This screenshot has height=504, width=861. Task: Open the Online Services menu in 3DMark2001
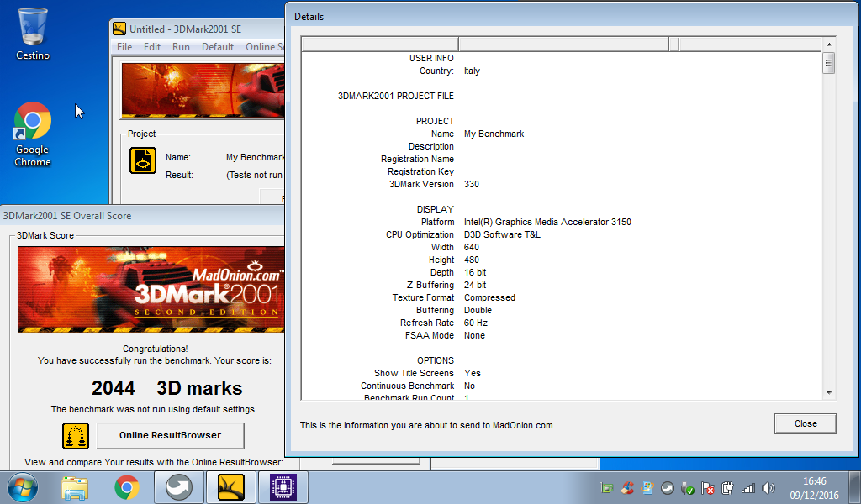265,46
